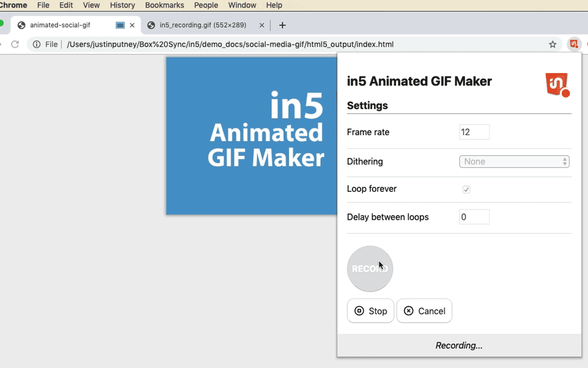Image resolution: width=588 pixels, height=368 pixels.
Task: Uncheck the Loop forever checkbox
Action: coord(466,189)
